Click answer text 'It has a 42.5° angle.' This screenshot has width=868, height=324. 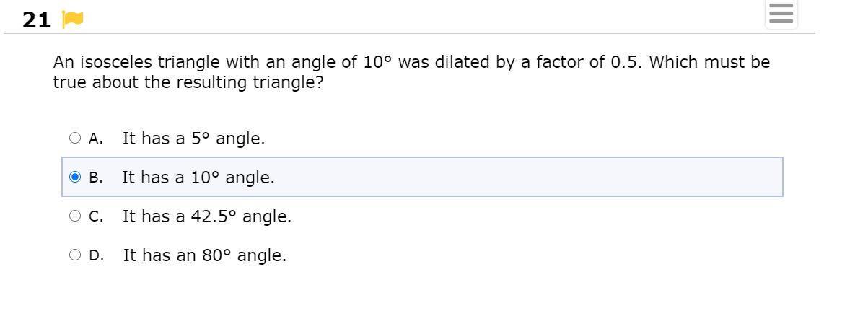(206, 216)
